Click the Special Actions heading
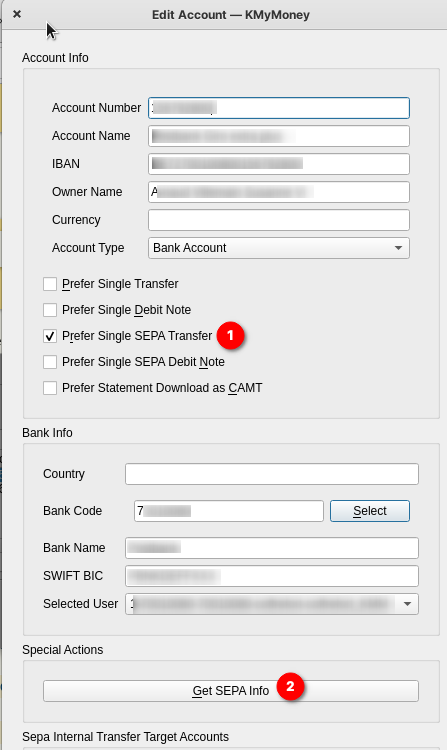The height and width of the screenshot is (750, 447). [x=63, y=650]
